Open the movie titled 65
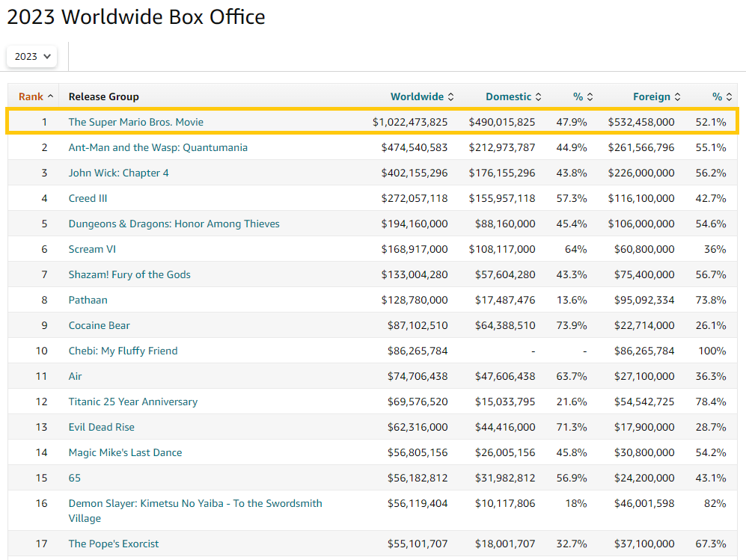Viewport: 746px width, 560px height. click(x=75, y=479)
